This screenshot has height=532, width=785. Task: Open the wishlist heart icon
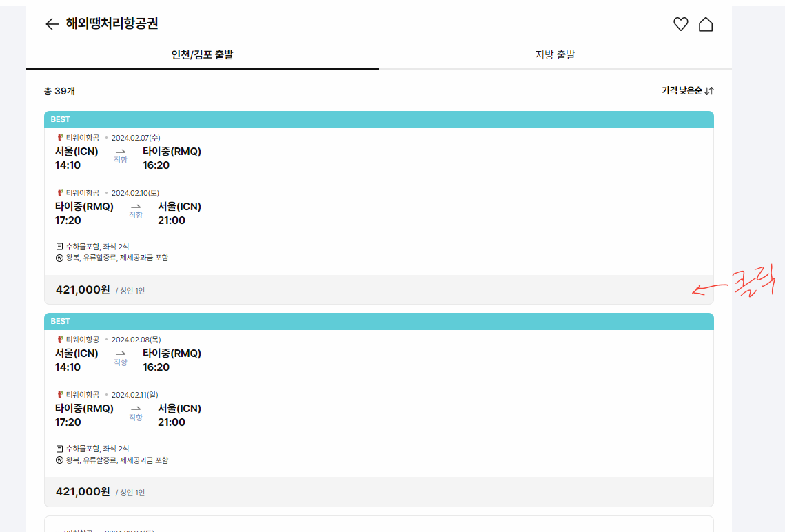tap(681, 23)
